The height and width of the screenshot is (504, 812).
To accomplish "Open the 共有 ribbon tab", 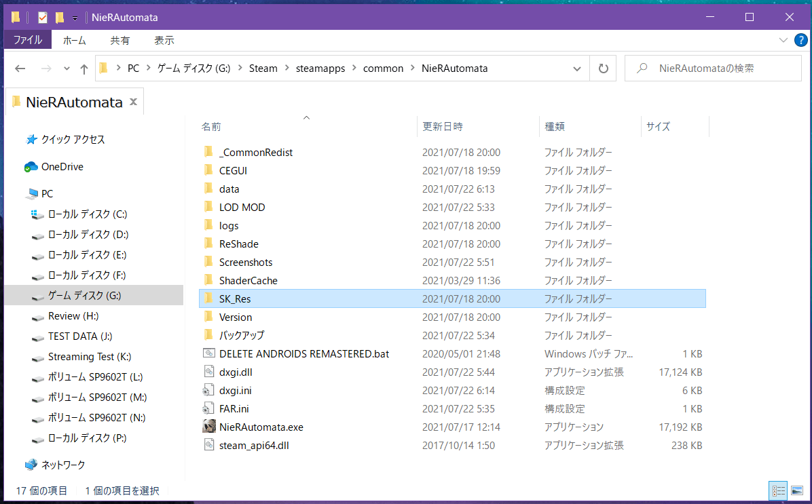I will [x=119, y=40].
